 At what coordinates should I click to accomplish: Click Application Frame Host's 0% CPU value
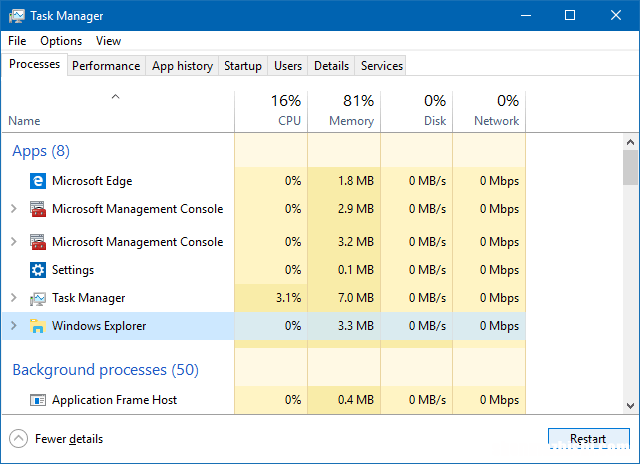[293, 400]
